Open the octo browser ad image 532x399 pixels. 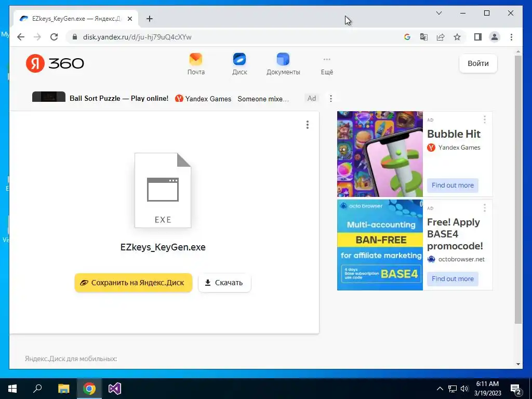click(x=380, y=245)
